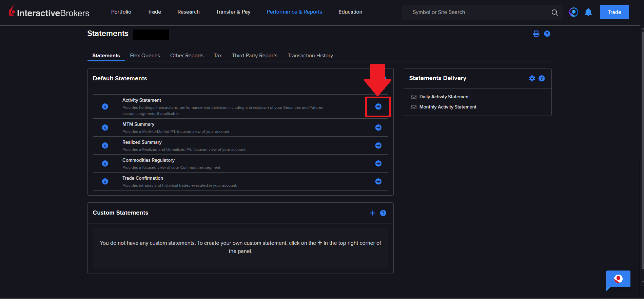Open help for Custom Statements
The image size is (644, 299).
383,213
